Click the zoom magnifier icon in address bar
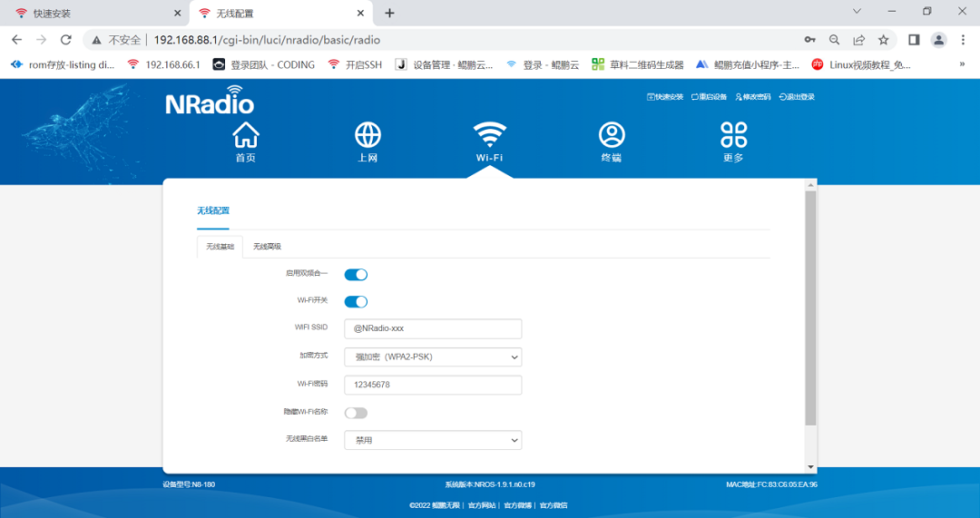The width and height of the screenshot is (980, 518). 835,40
